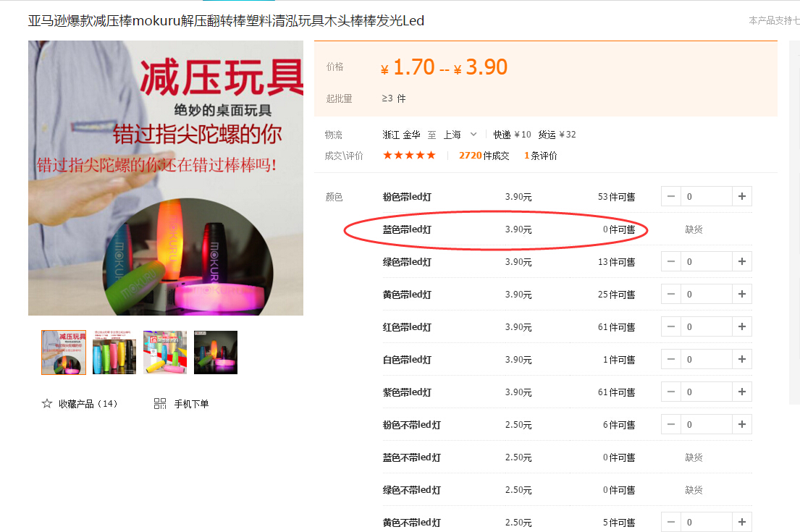The width and height of the screenshot is (800, 532).
Task: Click the minus button for 粉色带led灯
Action: click(x=671, y=196)
